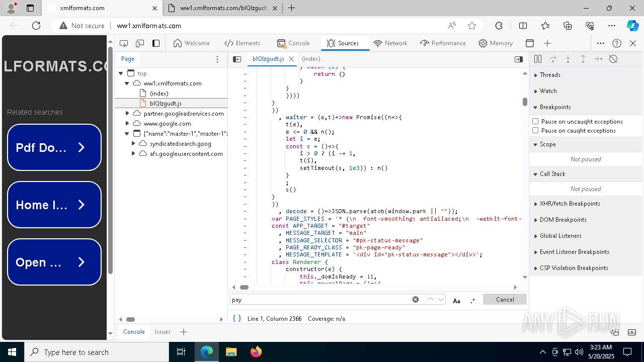This screenshot has width=644, height=362.
Task: Collapse the top frame tree node
Action: click(121, 73)
